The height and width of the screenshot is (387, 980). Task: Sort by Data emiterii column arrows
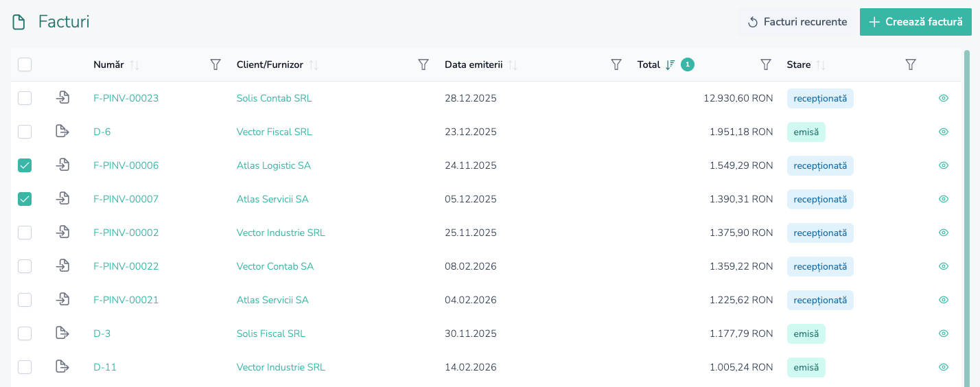[x=513, y=65]
